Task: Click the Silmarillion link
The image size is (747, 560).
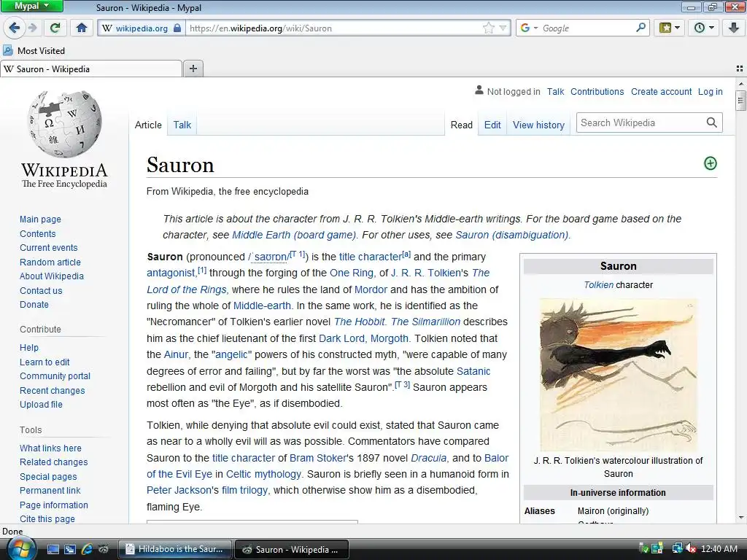Action: click(x=425, y=322)
